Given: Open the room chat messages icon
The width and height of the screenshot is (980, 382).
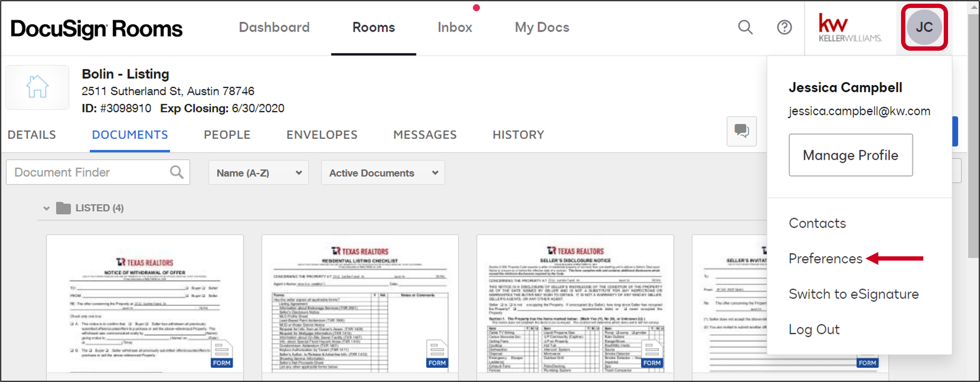Looking at the screenshot, I should 742,131.
